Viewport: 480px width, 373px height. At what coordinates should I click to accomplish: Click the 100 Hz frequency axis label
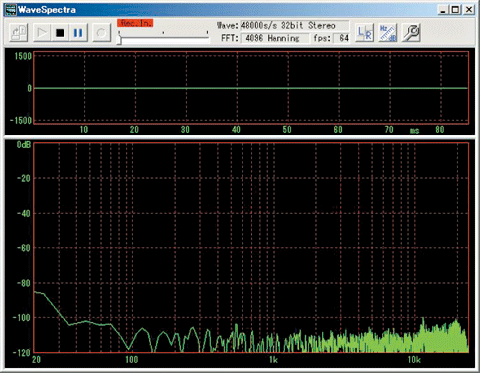click(131, 360)
